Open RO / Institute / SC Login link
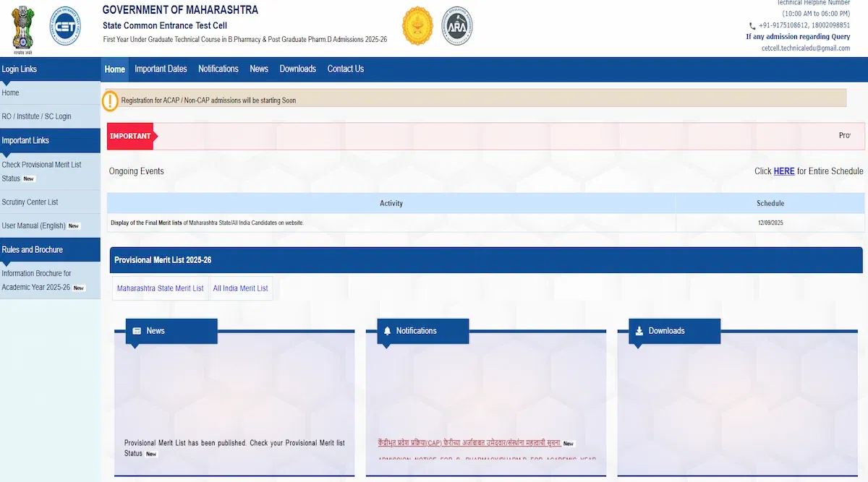 click(x=37, y=116)
